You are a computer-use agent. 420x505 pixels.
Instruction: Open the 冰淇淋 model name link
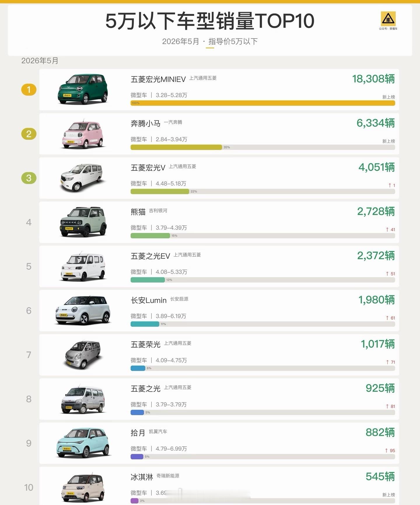[142, 477]
